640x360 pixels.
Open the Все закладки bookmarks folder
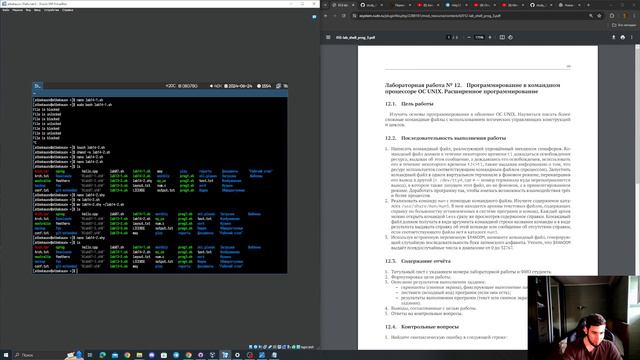624,25
